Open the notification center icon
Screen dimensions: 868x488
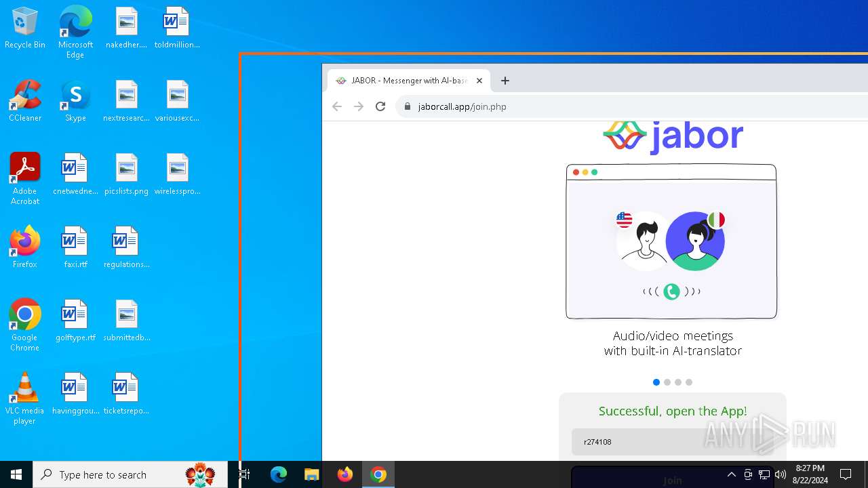846,474
